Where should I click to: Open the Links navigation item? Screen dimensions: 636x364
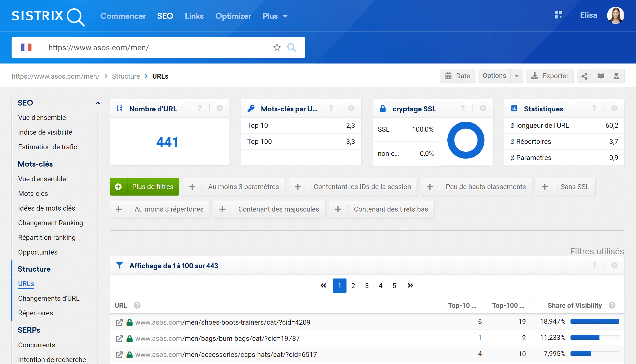194,16
